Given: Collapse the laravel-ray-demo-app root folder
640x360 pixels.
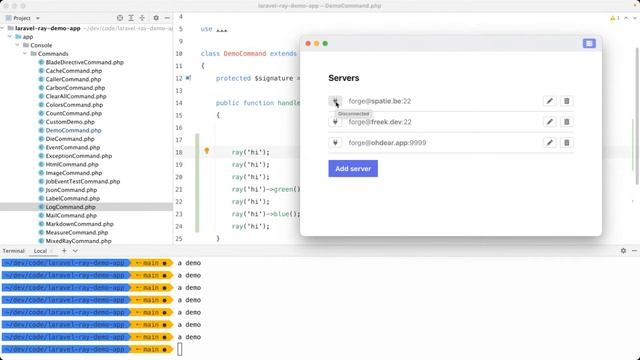Looking at the screenshot, I should tap(2, 28).
